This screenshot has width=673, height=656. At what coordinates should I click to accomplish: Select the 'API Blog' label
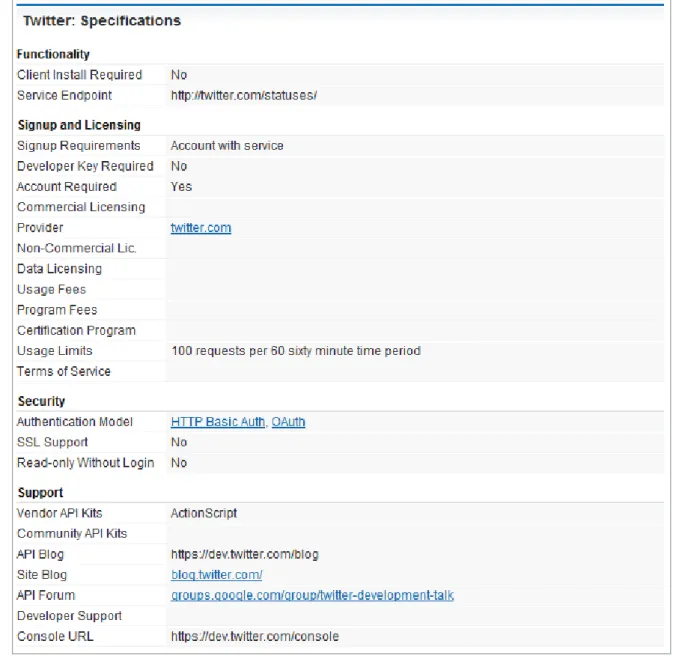tap(40, 554)
